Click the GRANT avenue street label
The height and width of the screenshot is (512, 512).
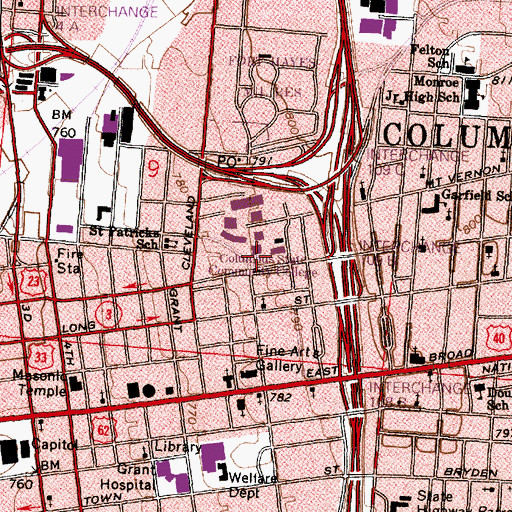175,310
